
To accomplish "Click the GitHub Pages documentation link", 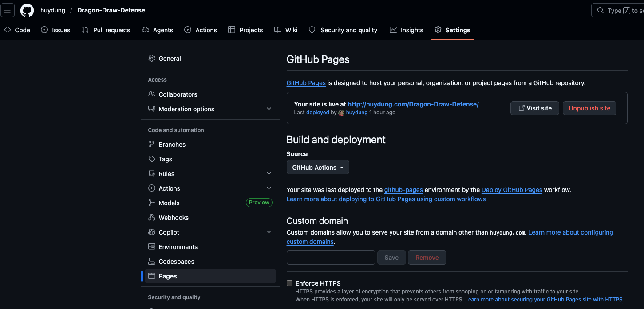I will [x=306, y=83].
